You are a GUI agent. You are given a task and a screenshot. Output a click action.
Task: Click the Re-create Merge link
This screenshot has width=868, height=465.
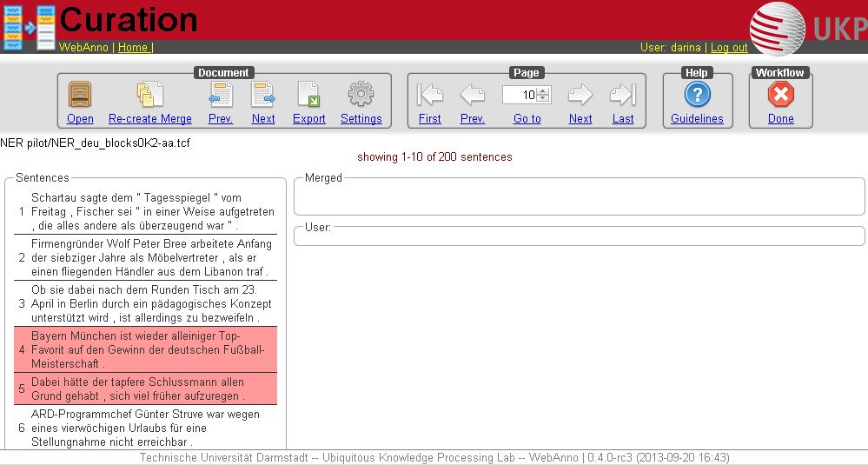click(150, 118)
